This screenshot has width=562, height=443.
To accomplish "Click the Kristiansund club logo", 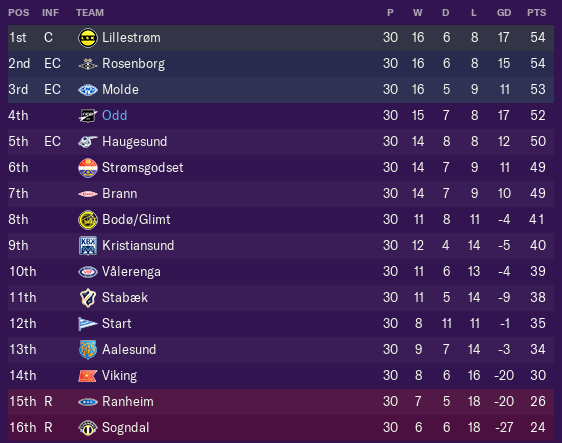I will click(x=87, y=246).
